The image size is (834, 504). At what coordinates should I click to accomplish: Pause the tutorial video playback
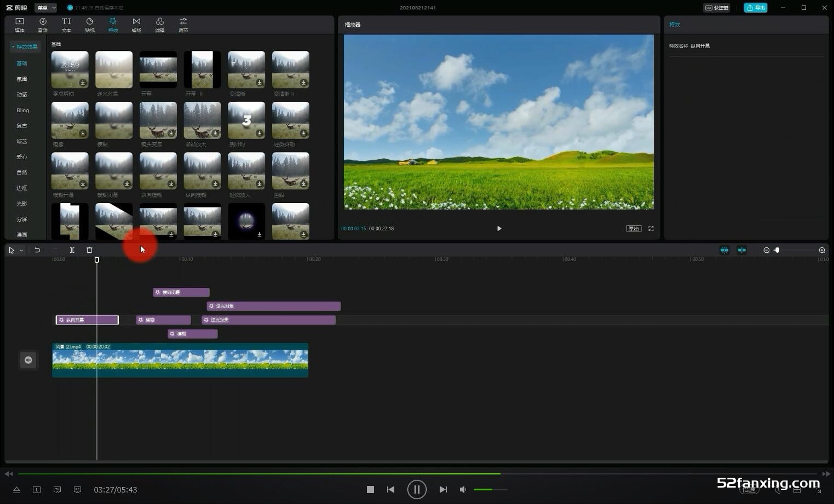click(x=417, y=489)
